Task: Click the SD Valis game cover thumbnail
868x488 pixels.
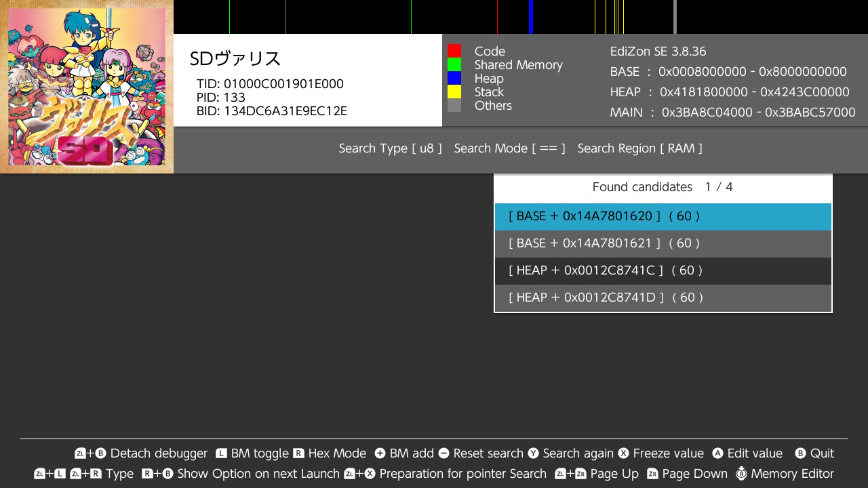Action: coord(87,87)
